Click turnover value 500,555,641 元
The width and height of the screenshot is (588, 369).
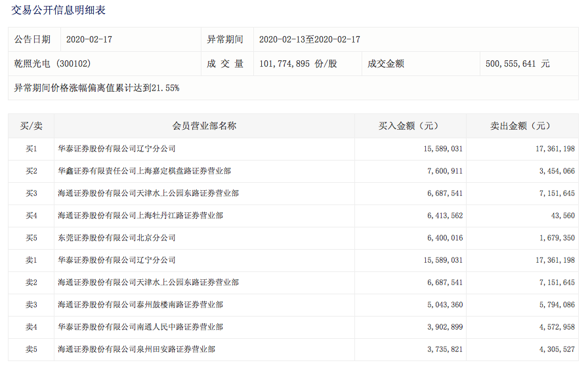coord(518,64)
